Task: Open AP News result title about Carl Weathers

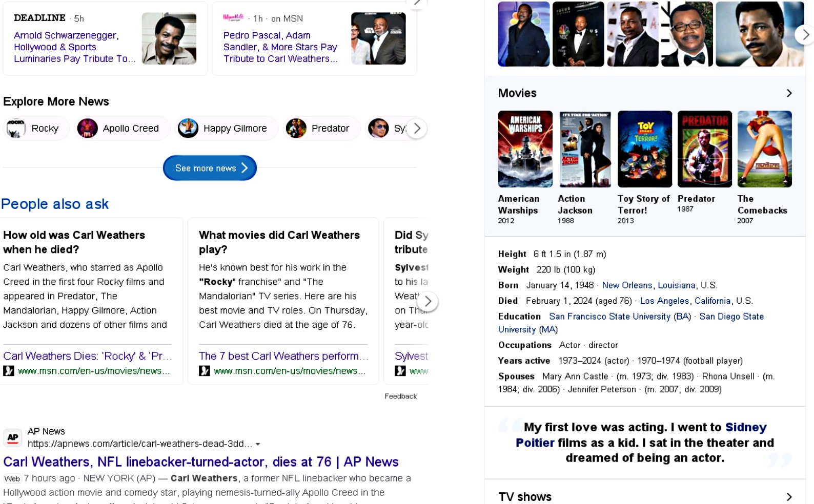Action: tap(201, 462)
